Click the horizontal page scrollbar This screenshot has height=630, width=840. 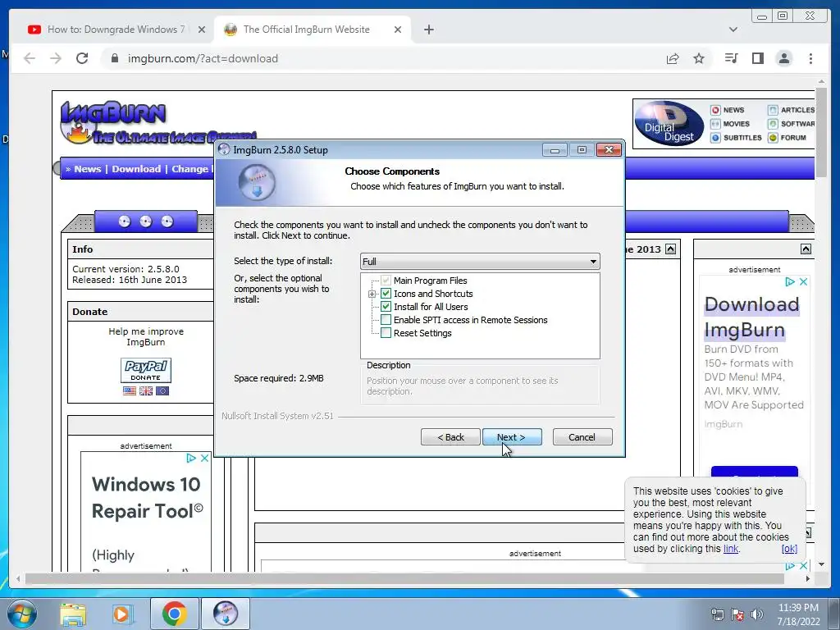(405, 578)
